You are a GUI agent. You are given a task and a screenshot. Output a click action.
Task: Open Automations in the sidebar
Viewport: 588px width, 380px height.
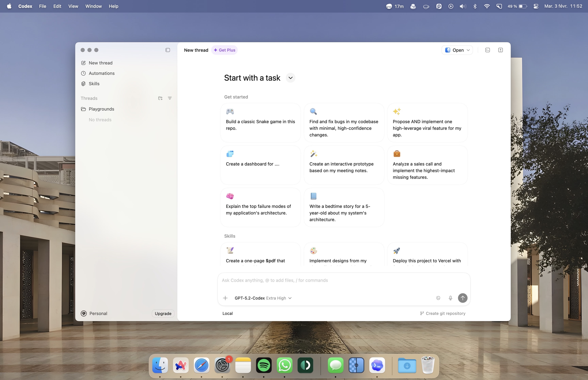[101, 73]
